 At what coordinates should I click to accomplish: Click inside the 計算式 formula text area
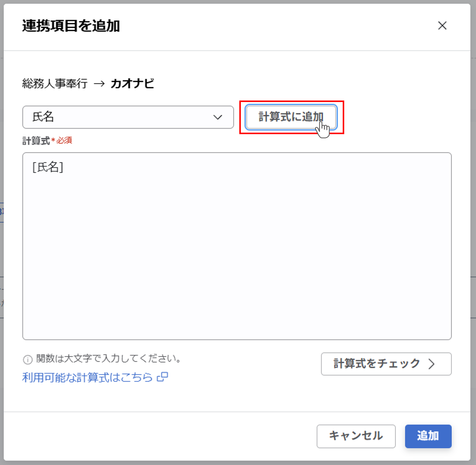point(237,246)
